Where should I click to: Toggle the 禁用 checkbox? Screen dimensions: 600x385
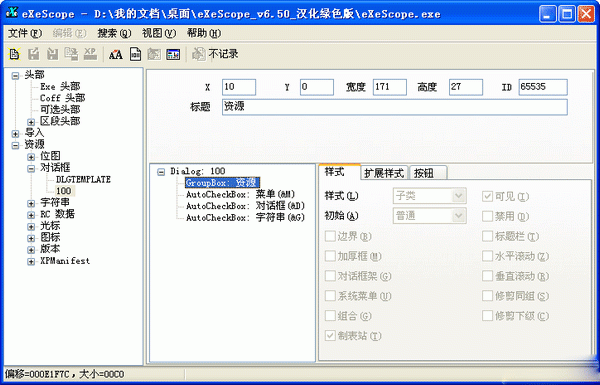(x=487, y=216)
